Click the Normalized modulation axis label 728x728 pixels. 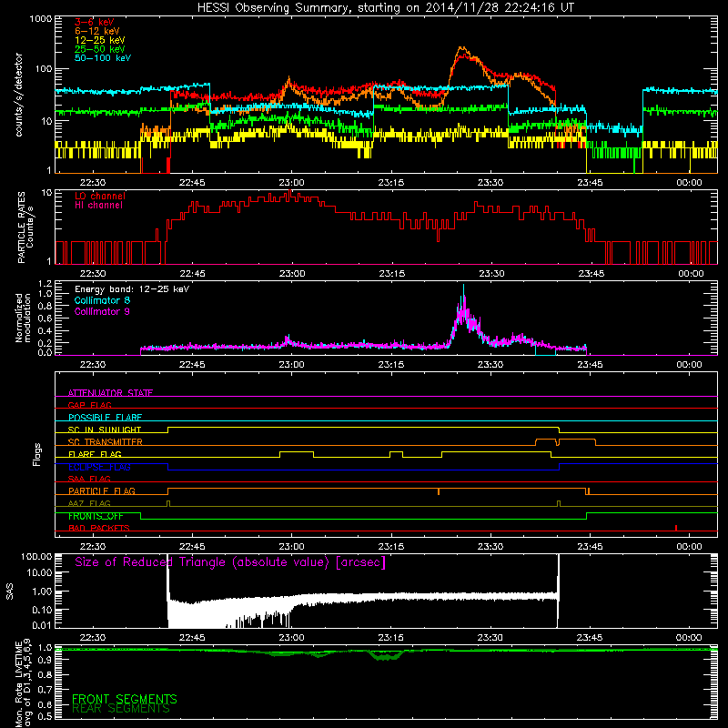point(24,318)
